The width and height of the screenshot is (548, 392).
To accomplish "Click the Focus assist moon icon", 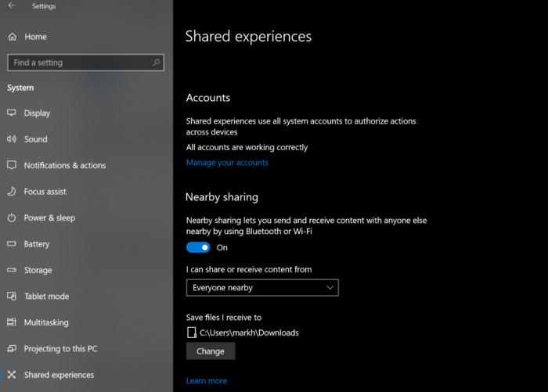I will (x=12, y=192).
